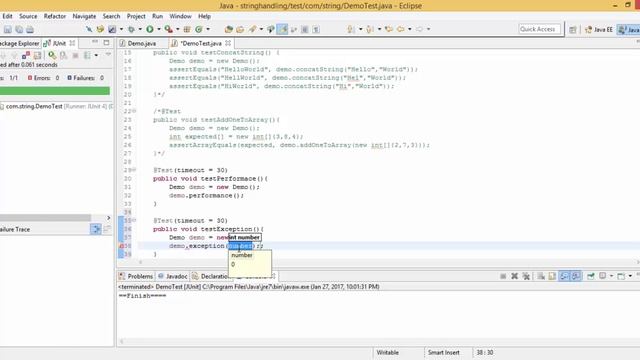Open the Edit menu
The height and width of the screenshot is (360, 640).
(x=7, y=16)
